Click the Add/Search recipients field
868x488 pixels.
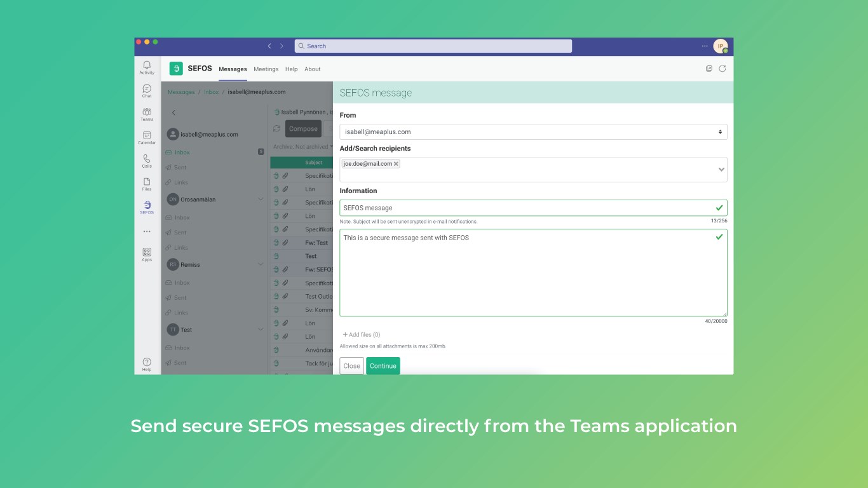[x=533, y=170]
